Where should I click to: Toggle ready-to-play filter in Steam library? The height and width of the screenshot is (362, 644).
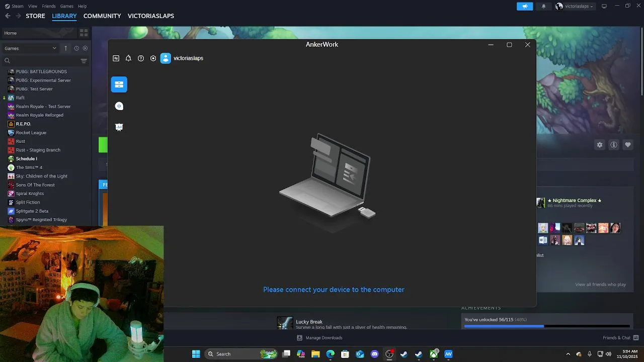[x=85, y=48]
